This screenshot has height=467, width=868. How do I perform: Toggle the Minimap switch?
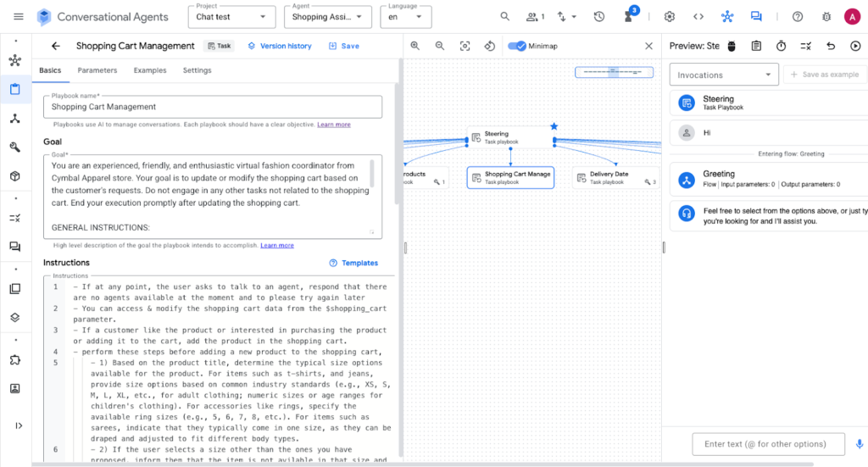pos(517,46)
